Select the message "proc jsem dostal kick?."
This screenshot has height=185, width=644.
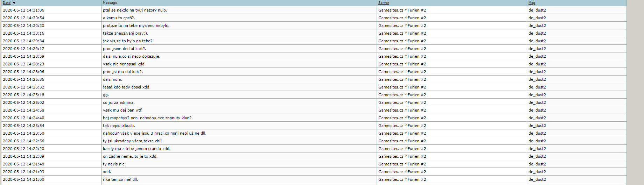tap(124, 49)
